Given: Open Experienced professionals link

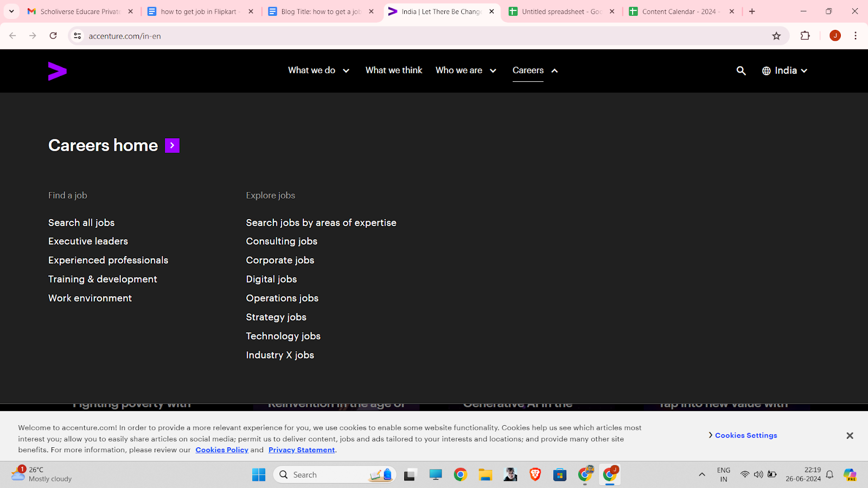Looking at the screenshot, I should coord(108,260).
